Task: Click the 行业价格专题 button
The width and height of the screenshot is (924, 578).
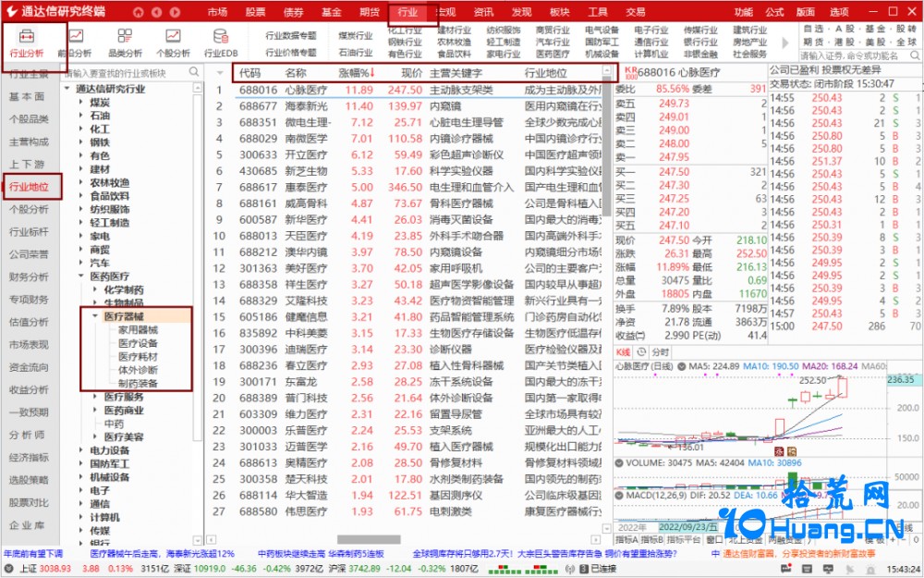Action: (291, 53)
